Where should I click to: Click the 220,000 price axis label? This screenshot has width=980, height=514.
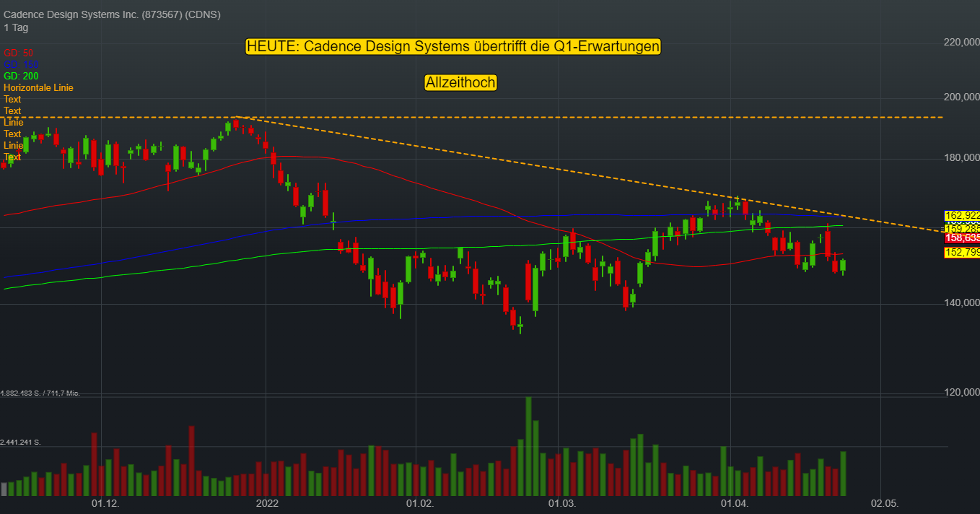coord(962,43)
